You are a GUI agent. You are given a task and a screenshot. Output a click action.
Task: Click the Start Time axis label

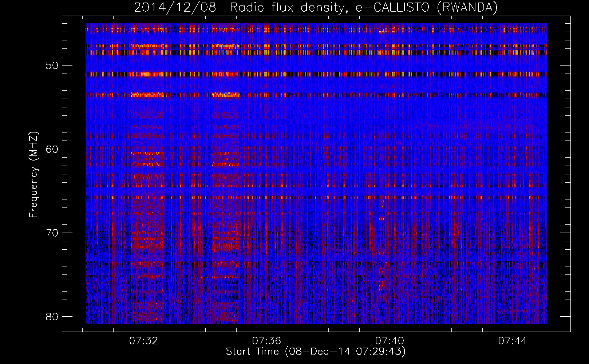click(x=316, y=352)
